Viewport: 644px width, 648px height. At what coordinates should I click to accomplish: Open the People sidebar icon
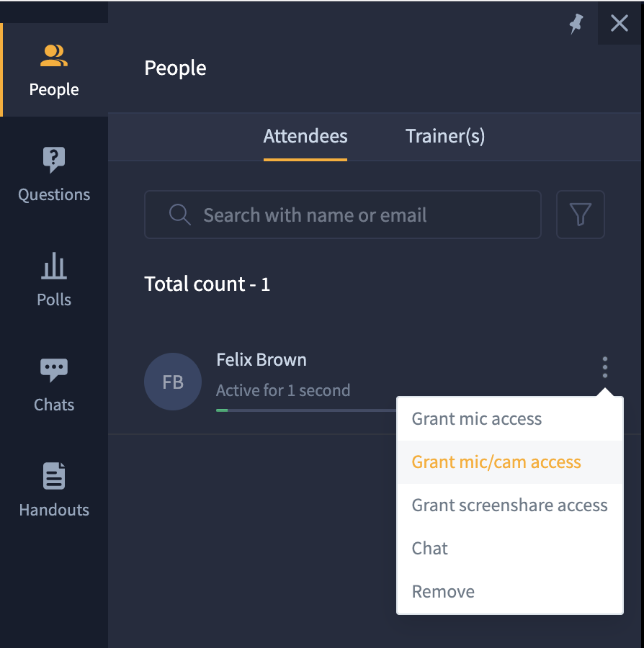54,55
